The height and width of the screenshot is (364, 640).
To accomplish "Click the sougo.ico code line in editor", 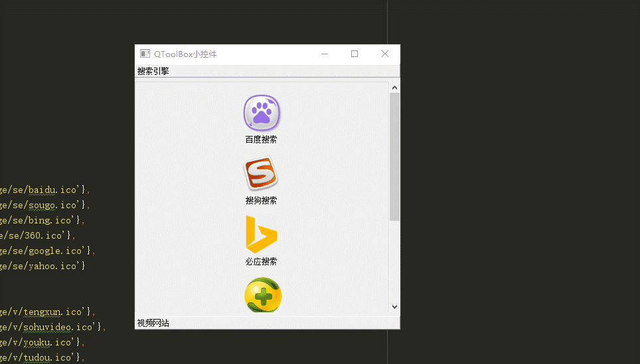I will coord(45,205).
